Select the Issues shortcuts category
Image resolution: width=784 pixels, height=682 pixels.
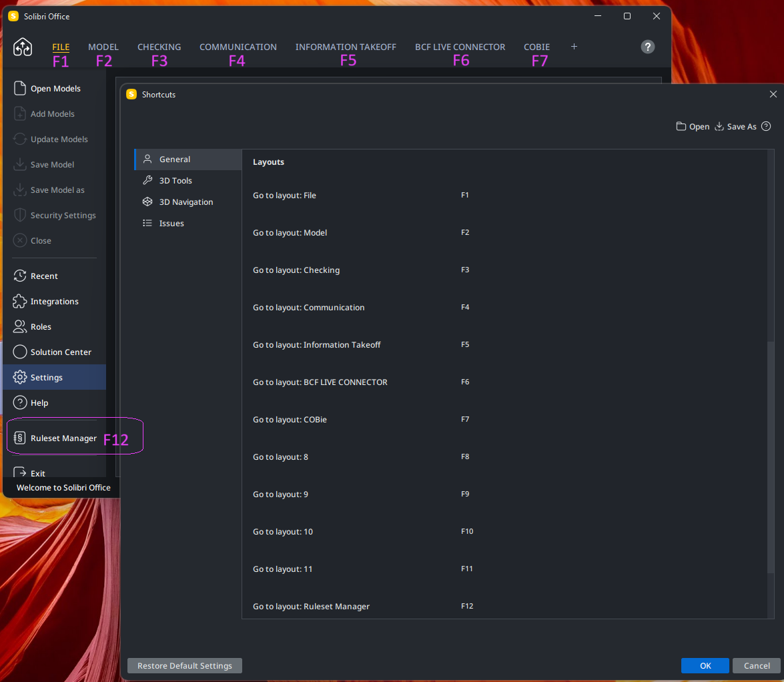click(188, 224)
